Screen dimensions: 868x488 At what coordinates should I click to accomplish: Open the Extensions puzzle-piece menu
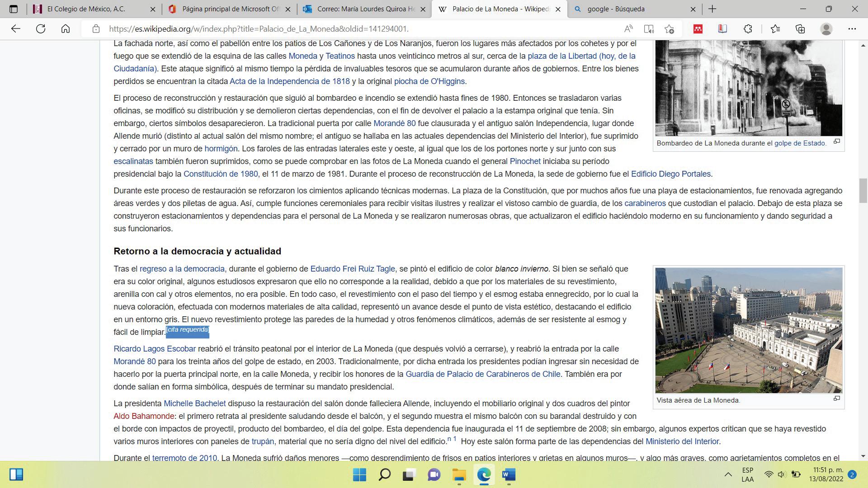click(x=748, y=29)
